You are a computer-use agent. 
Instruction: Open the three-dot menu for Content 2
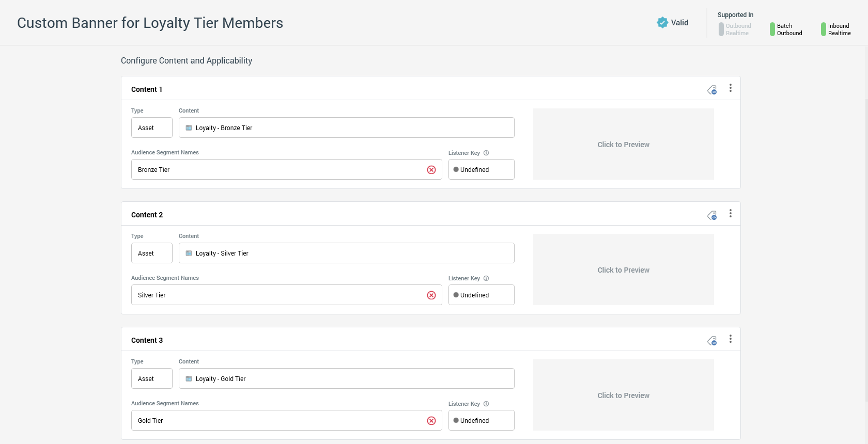pyautogui.click(x=730, y=214)
